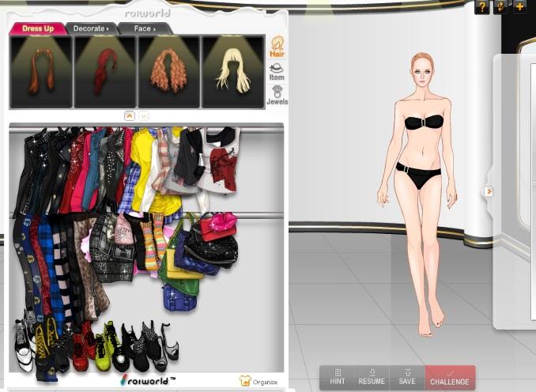Select the Hair category icon
This screenshot has height=392, width=536.
[x=277, y=47]
